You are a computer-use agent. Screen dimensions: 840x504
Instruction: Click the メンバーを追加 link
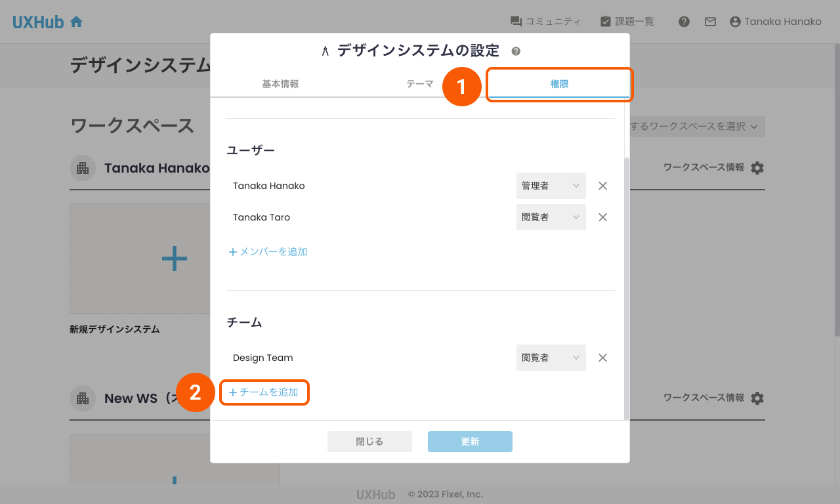(x=268, y=251)
